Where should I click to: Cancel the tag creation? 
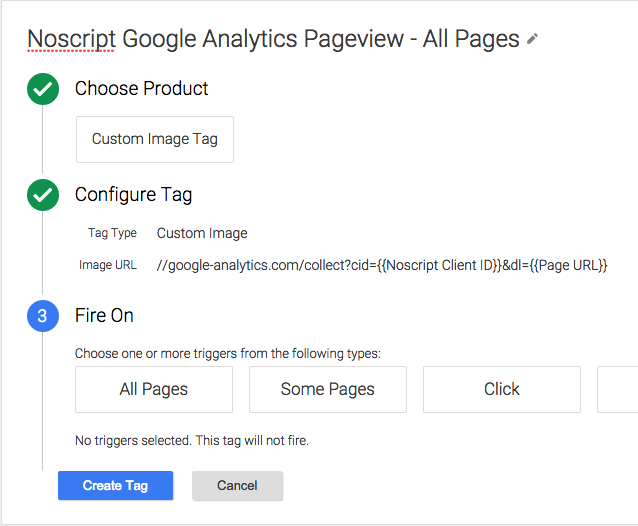[x=237, y=485]
